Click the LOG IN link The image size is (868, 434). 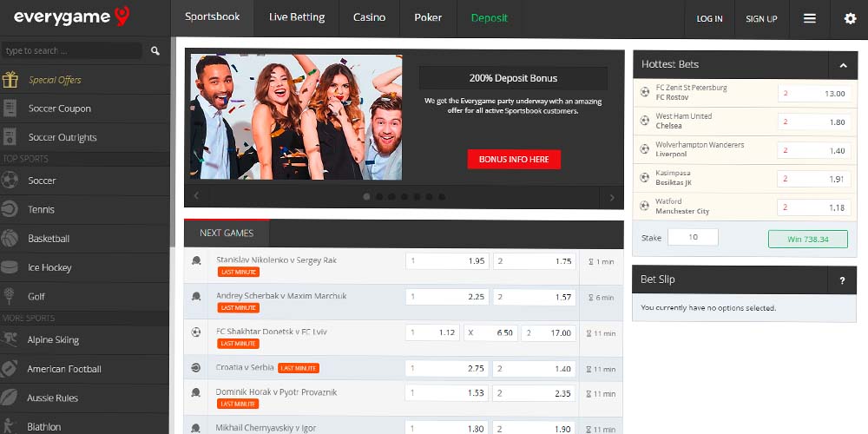coord(709,18)
